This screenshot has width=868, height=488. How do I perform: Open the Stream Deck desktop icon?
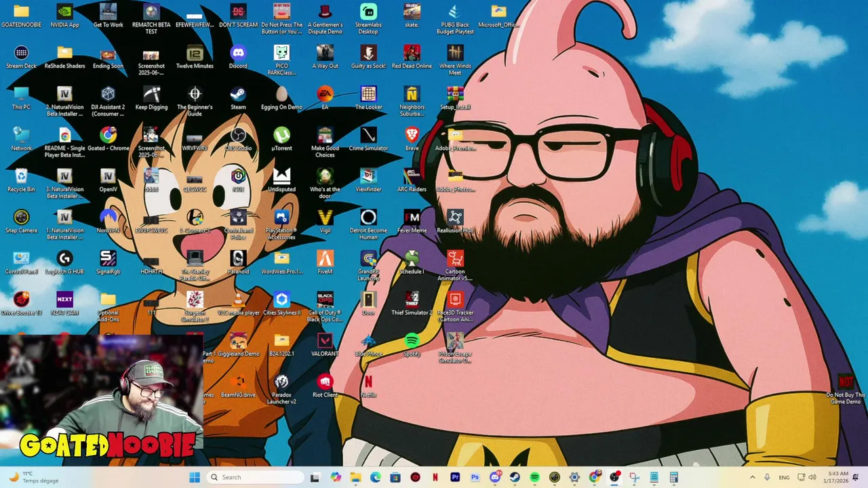coord(21,58)
